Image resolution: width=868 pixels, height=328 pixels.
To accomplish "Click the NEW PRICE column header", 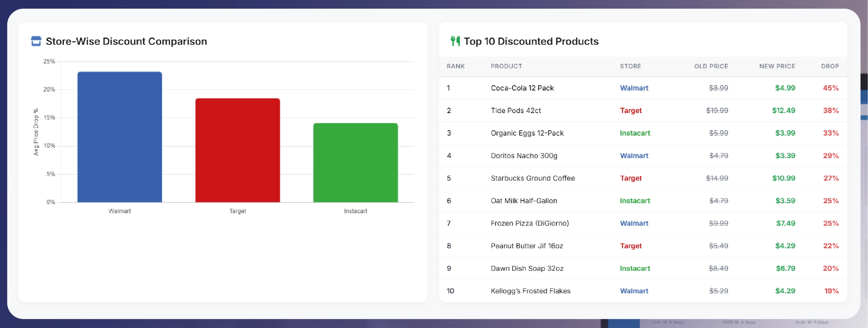I will point(777,66).
